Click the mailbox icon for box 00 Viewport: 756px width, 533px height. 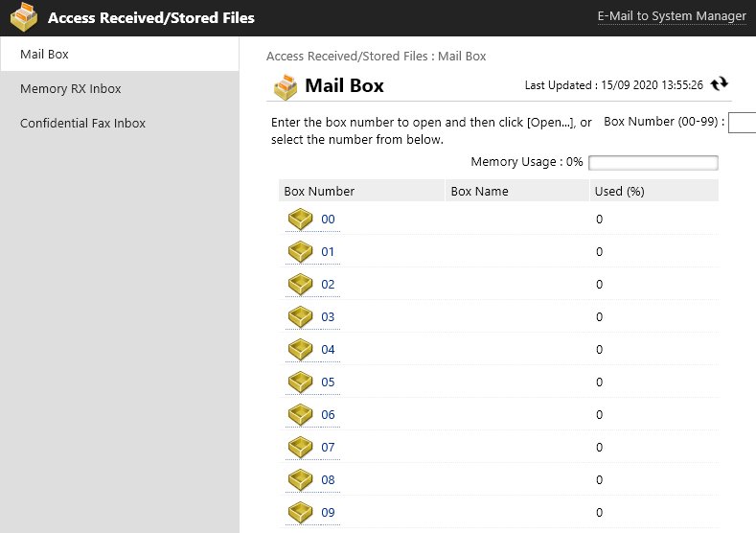coord(301,220)
